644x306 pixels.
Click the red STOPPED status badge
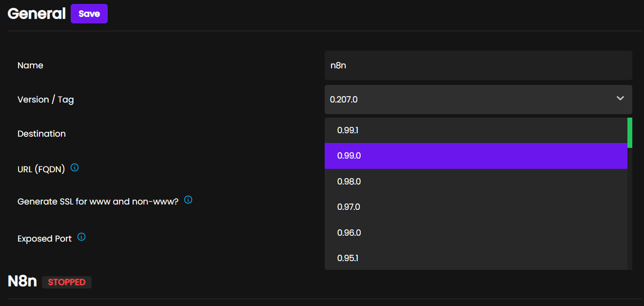coord(66,282)
